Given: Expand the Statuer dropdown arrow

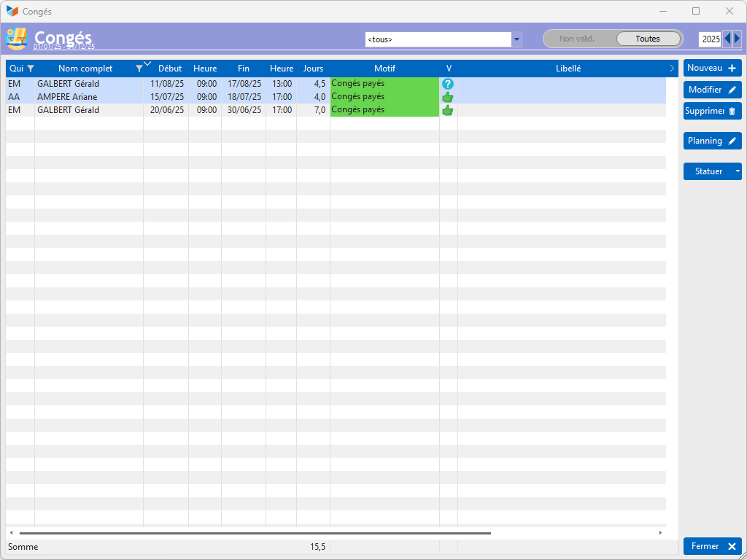Looking at the screenshot, I should pos(738,171).
